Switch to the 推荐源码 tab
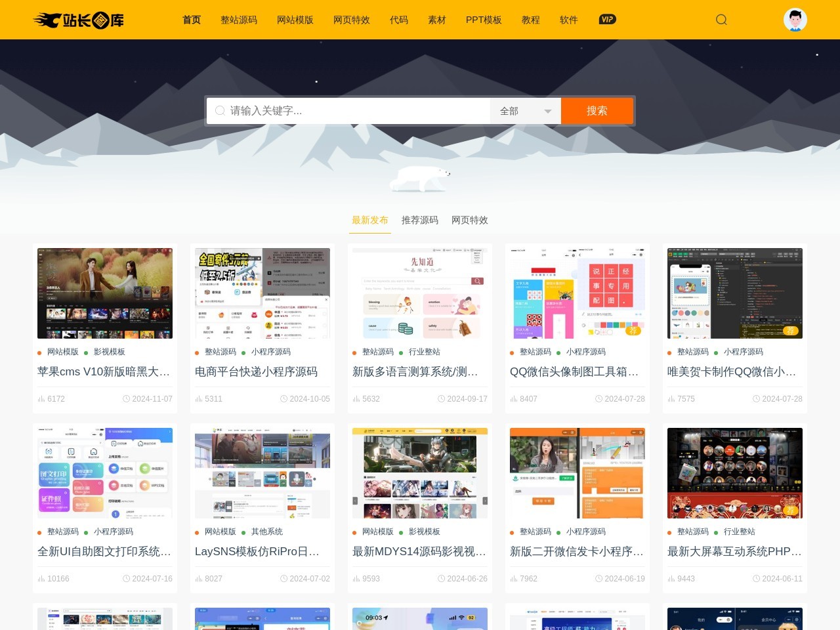 [420, 220]
